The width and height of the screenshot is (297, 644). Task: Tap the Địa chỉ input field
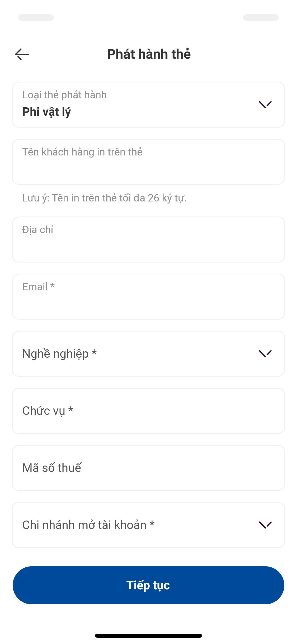148,240
